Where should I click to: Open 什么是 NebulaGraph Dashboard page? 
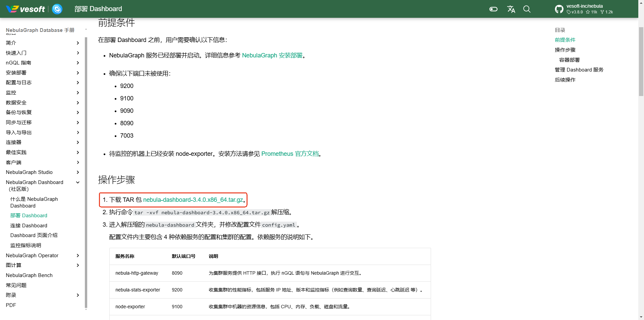click(34, 202)
